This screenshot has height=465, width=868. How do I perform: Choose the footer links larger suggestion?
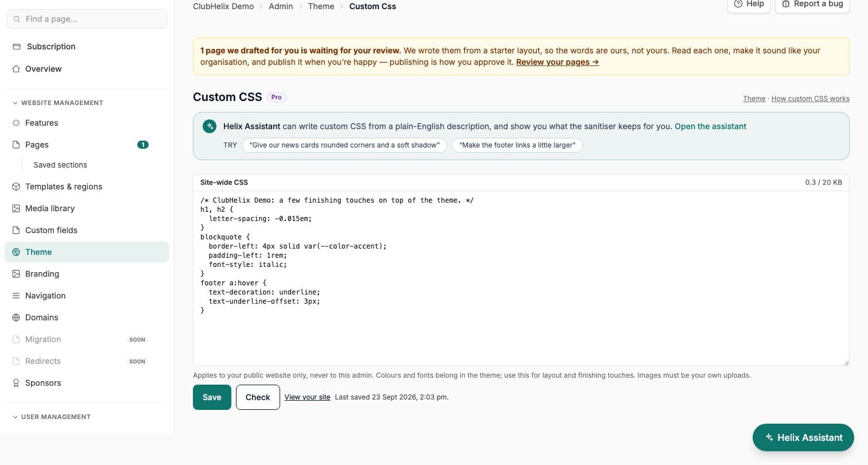click(518, 145)
